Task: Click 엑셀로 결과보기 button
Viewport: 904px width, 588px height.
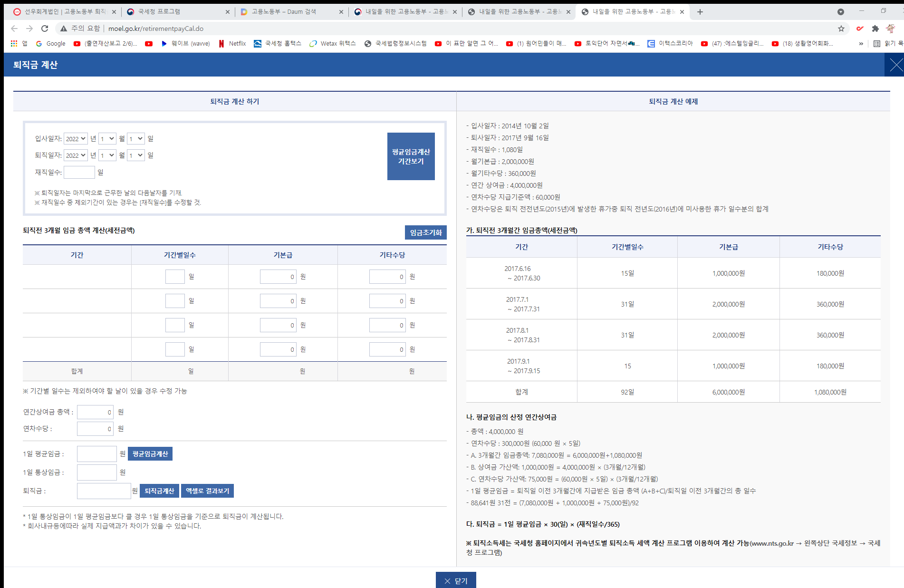Action: click(207, 491)
